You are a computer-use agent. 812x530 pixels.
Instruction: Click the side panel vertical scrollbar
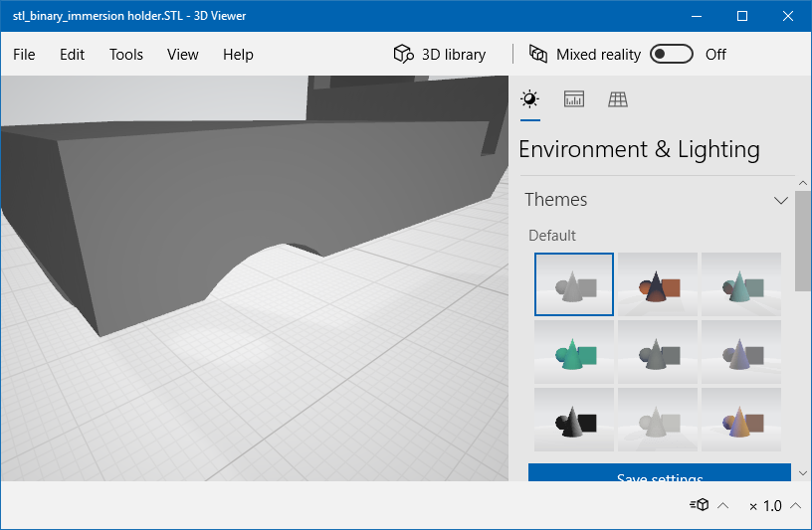(802, 239)
